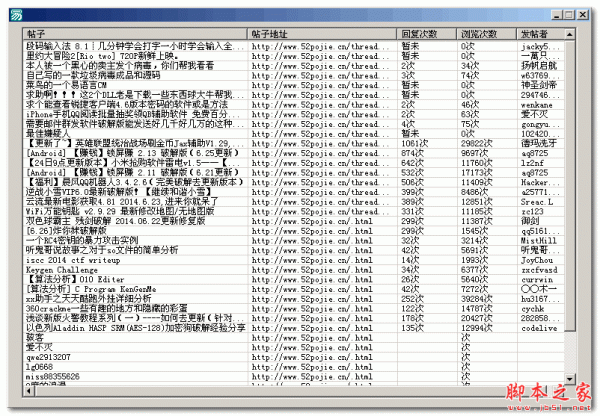Image resolution: width=600 pixels, height=416 pixels.
Task: Click the poster name 神圣剑帝
Action: (x=539, y=85)
